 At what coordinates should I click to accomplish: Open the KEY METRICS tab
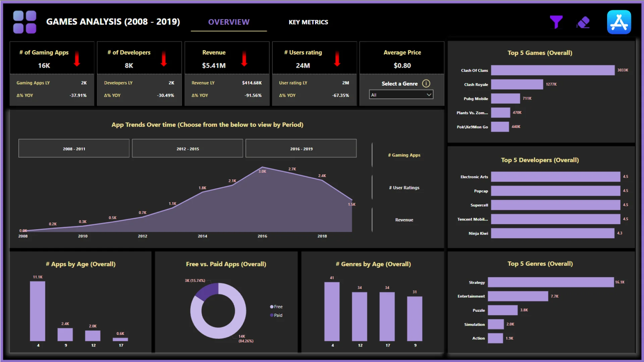308,22
